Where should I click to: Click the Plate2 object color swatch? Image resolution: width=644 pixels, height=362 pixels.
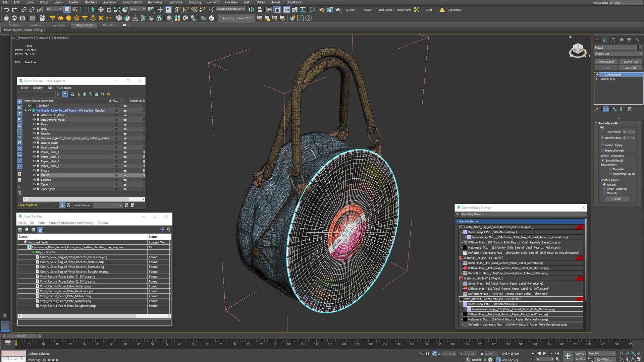tap(641, 48)
